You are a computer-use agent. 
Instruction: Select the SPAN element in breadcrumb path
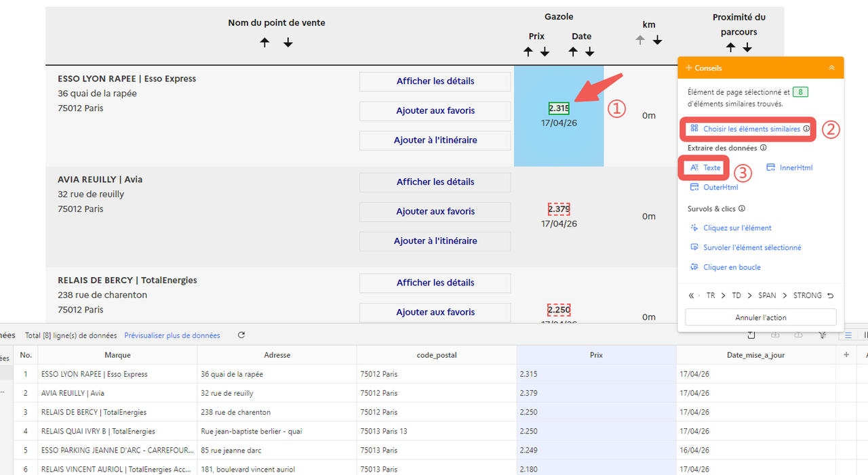point(767,296)
